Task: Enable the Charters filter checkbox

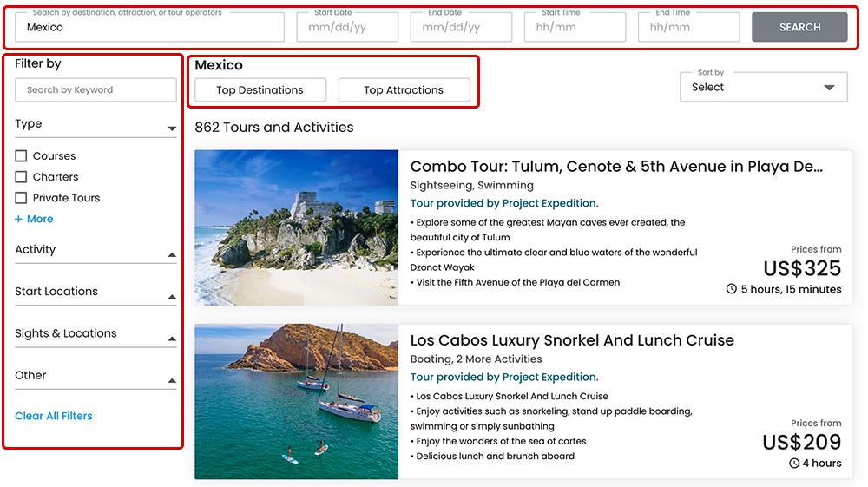Action: (22, 177)
